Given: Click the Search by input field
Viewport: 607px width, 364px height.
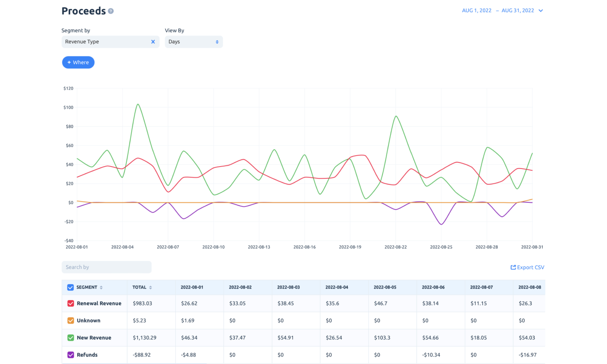Looking at the screenshot, I should pos(106,267).
